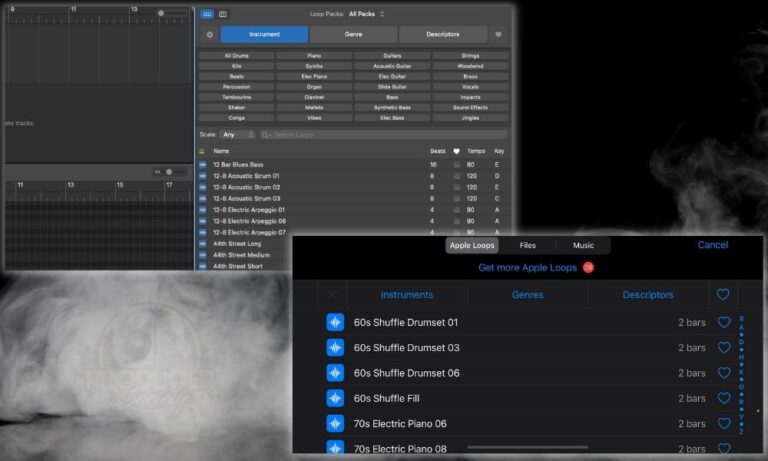Click bar 13 on the lower ruler
768x461 pixels.
click(71, 185)
